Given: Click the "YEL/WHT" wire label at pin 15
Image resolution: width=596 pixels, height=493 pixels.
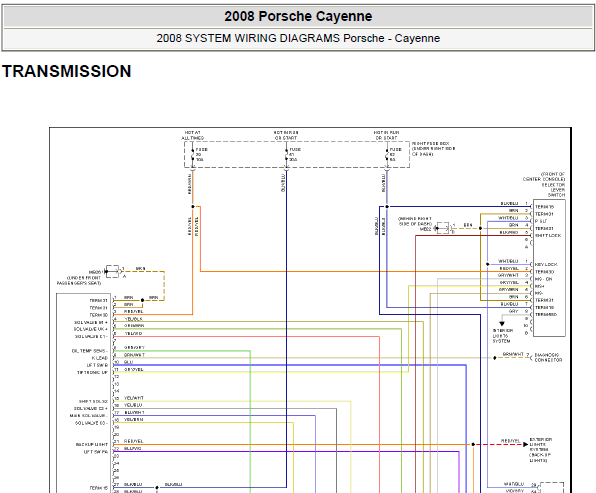Looking at the screenshot, I should click(134, 398).
